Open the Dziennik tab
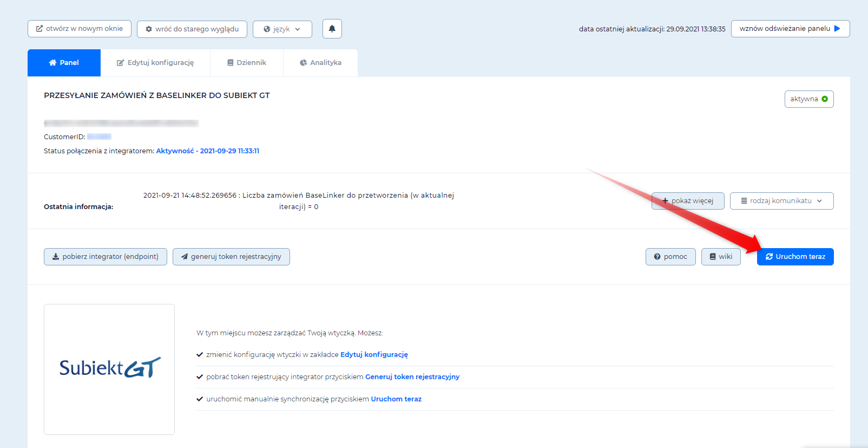This screenshot has width=868, height=448. coord(247,63)
